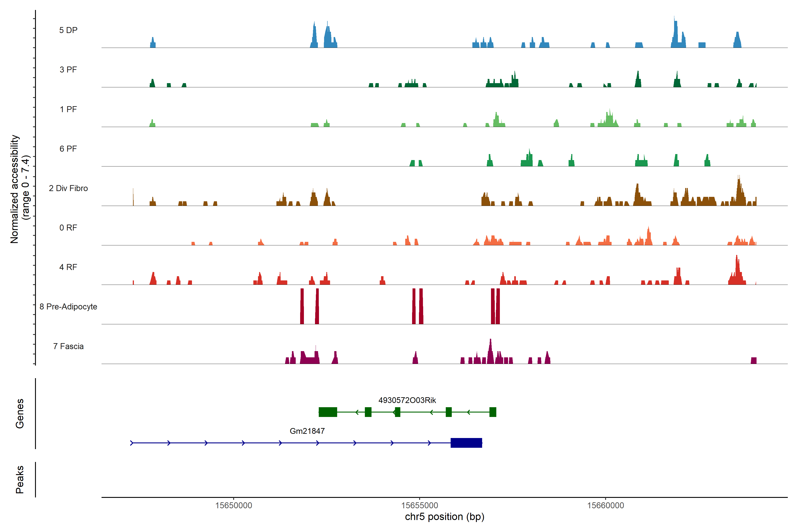Click the 15650000 axis tick label
The height and width of the screenshot is (532, 798).
(x=233, y=505)
